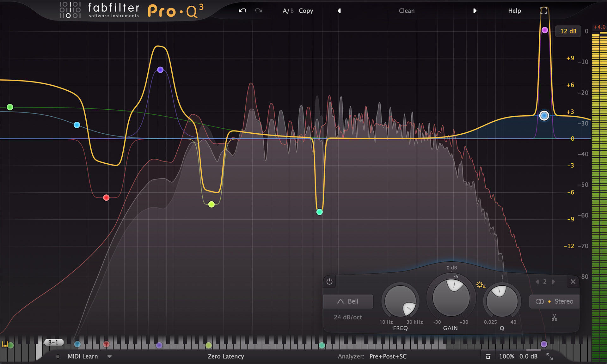
Task: Click the undo arrow icon
Action: tap(242, 11)
